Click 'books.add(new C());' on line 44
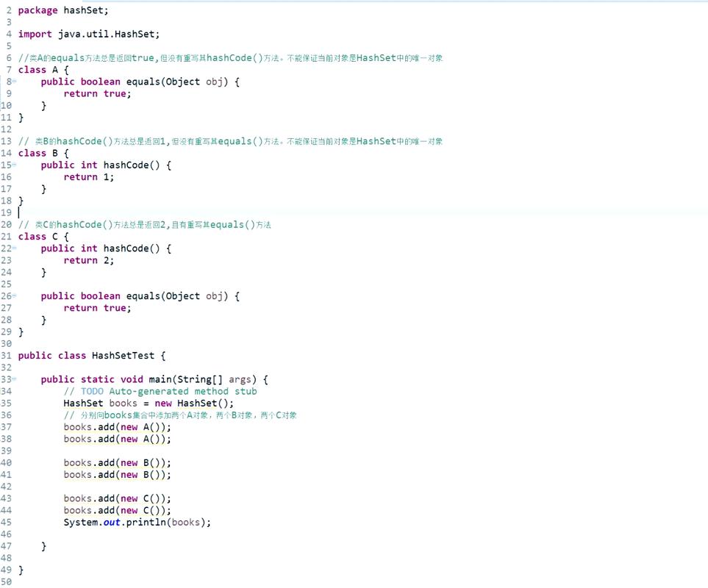This screenshot has width=708, height=588. pos(118,510)
